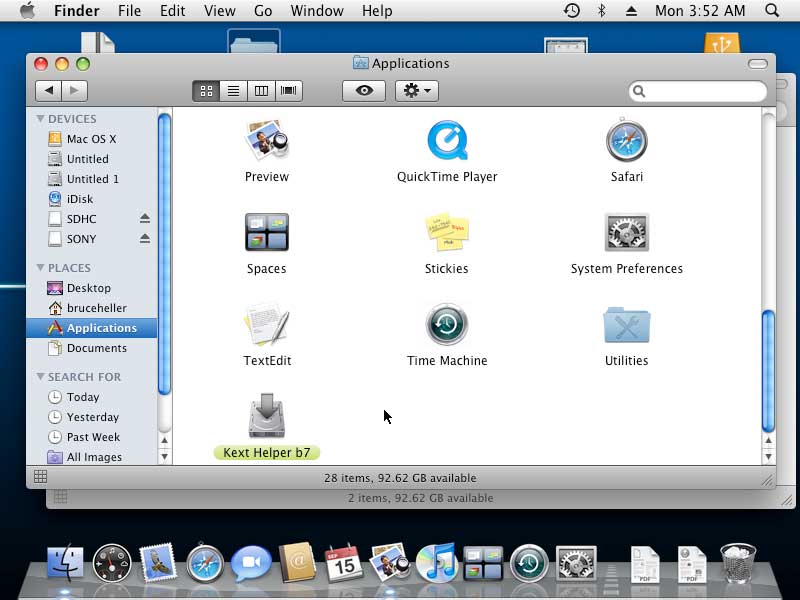Select Documents in the sidebar
The height and width of the screenshot is (600, 800).
tap(92, 348)
